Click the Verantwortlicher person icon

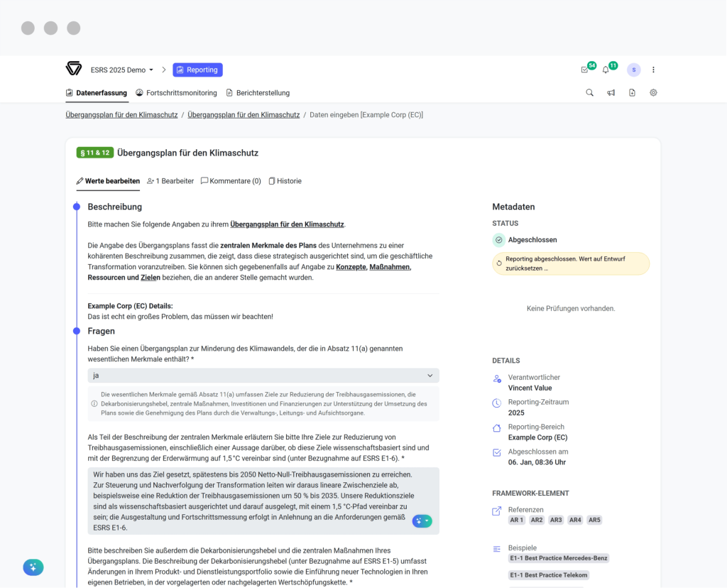[497, 379]
